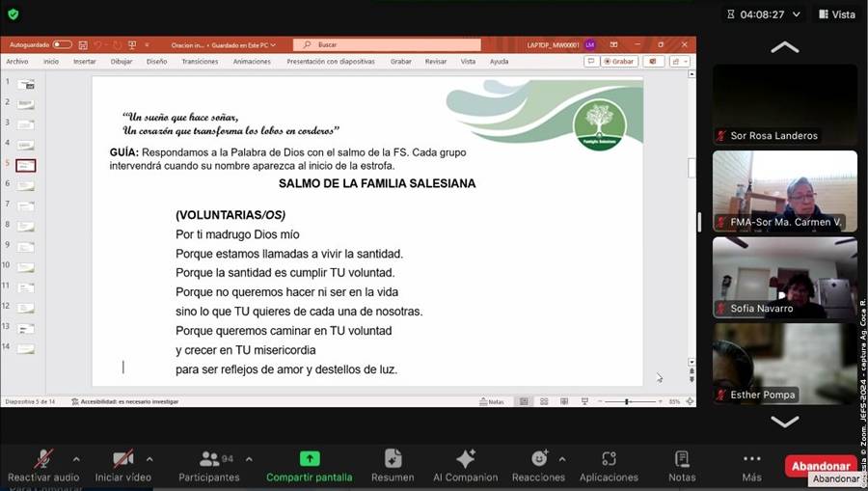
Task: Select Sor Rosa Landeros video tile
Action: [x=785, y=104]
